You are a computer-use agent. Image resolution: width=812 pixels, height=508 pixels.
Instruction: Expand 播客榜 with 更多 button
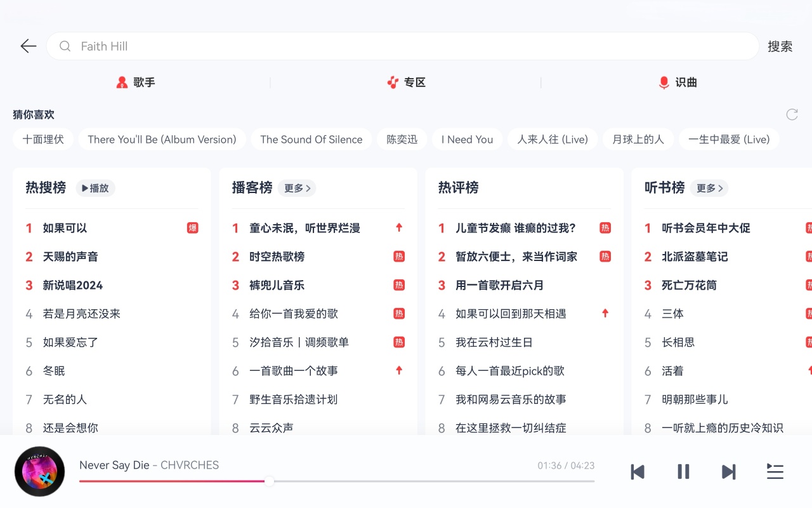pos(297,188)
